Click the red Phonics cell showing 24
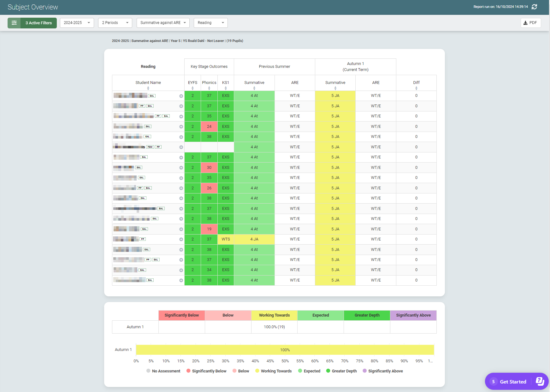The width and height of the screenshot is (550, 392). (x=209, y=127)
